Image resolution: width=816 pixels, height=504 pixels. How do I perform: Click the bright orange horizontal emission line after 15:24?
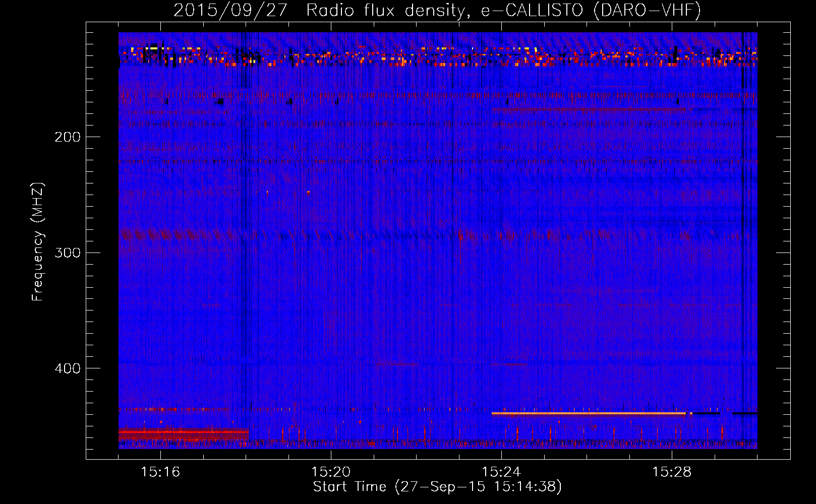[x=589, y=413]
